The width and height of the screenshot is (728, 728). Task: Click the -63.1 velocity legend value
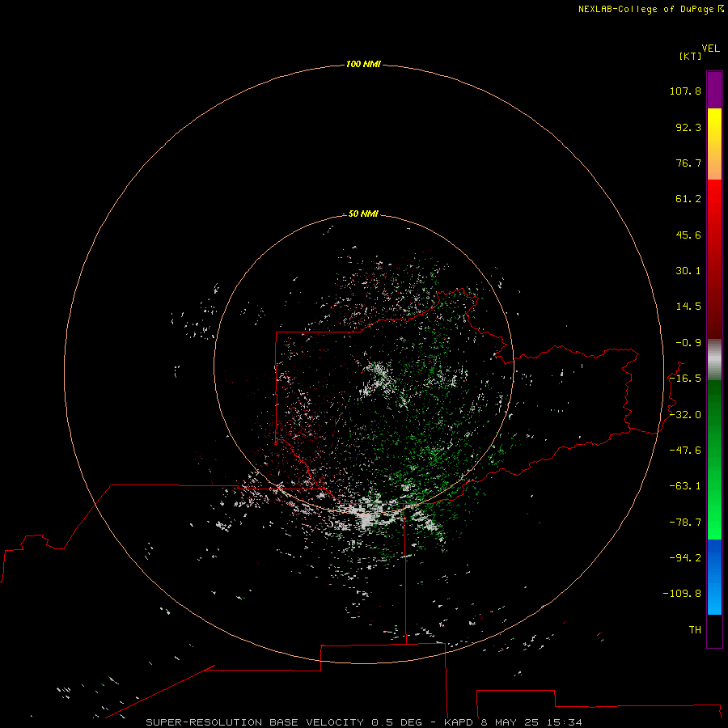pyautogui.click(x=685, y=486)
